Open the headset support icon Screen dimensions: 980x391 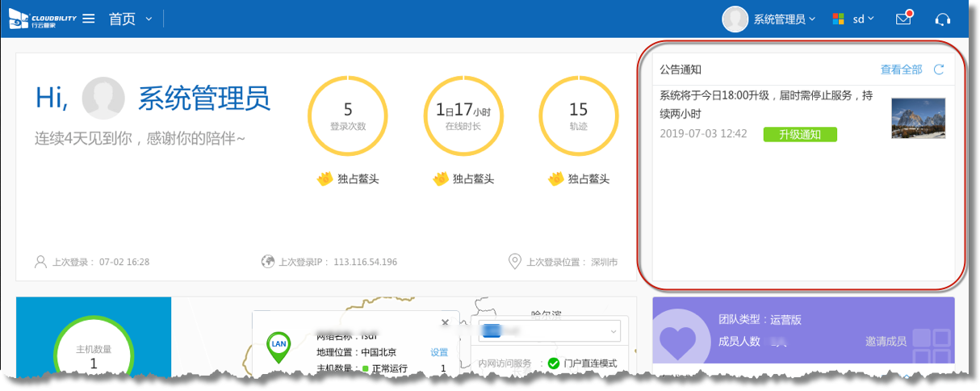coord(942,19)
